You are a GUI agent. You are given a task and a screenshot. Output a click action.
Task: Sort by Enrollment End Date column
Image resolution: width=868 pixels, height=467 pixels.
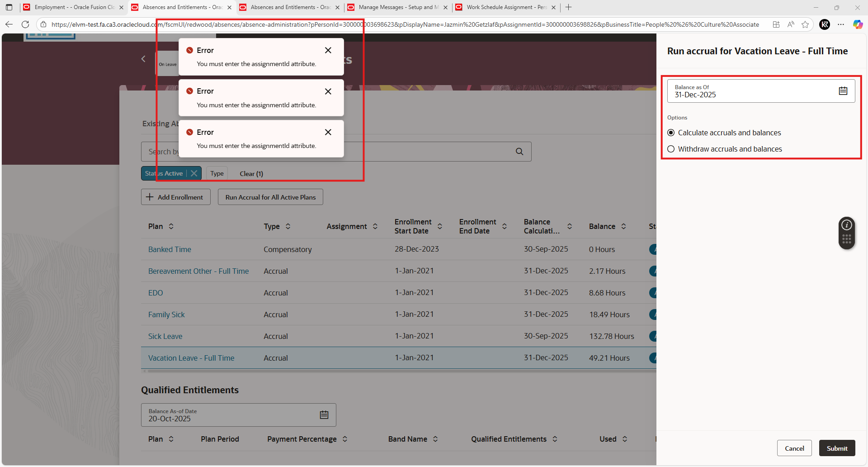505,226
